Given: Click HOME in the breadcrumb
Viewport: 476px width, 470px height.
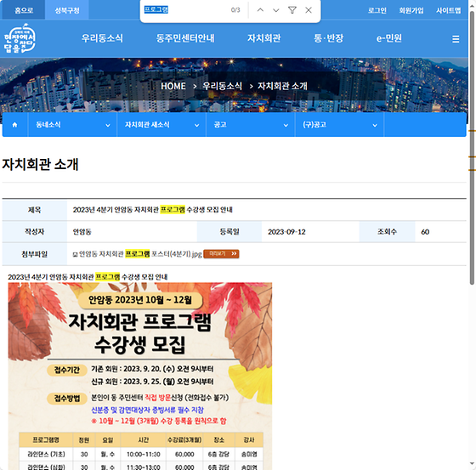Looking at the screenshot, I should tap(173, 86).
